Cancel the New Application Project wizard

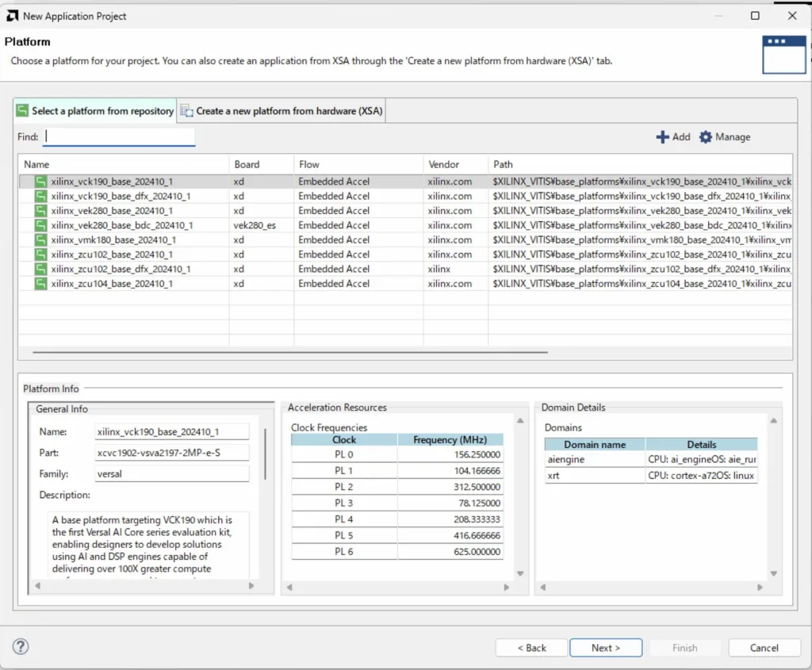coord(764,648)
